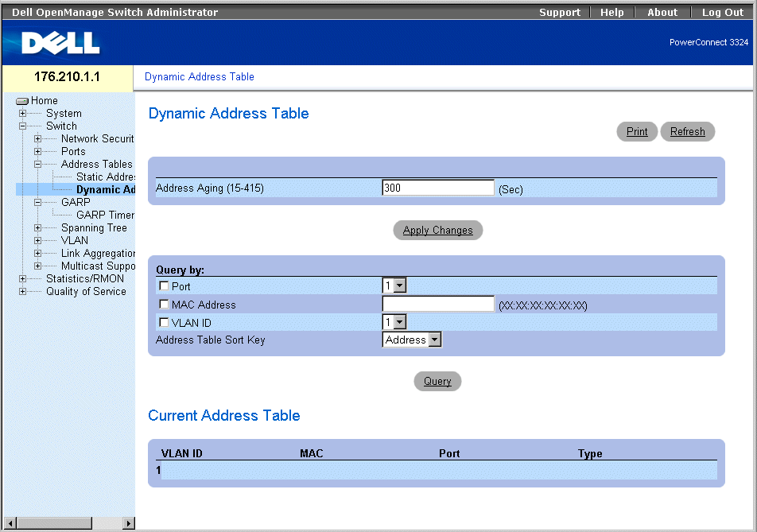Click the Refresh button

(688, 132)
